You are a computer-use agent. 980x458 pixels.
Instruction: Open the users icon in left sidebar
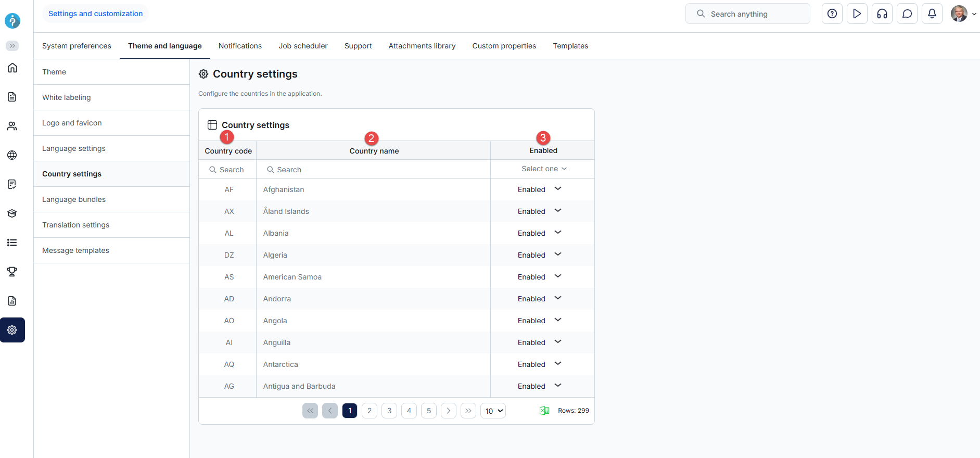click(12, 126)
